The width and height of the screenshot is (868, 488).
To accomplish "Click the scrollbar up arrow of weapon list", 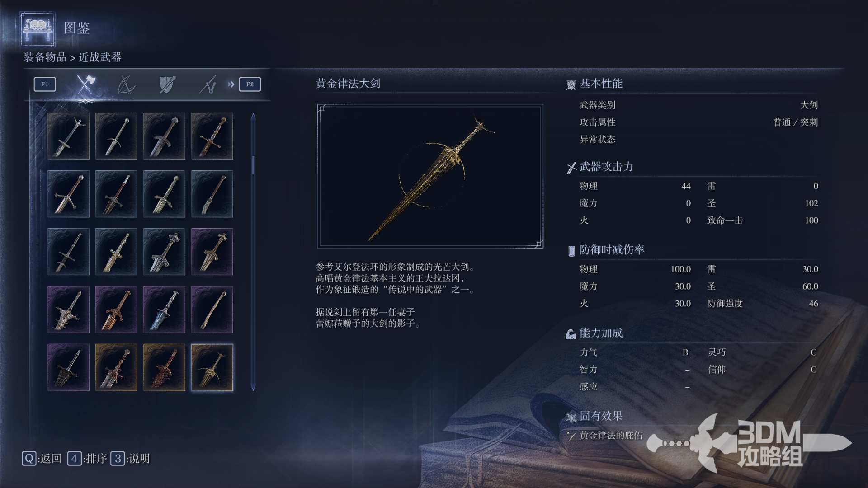I will (253, 117).
